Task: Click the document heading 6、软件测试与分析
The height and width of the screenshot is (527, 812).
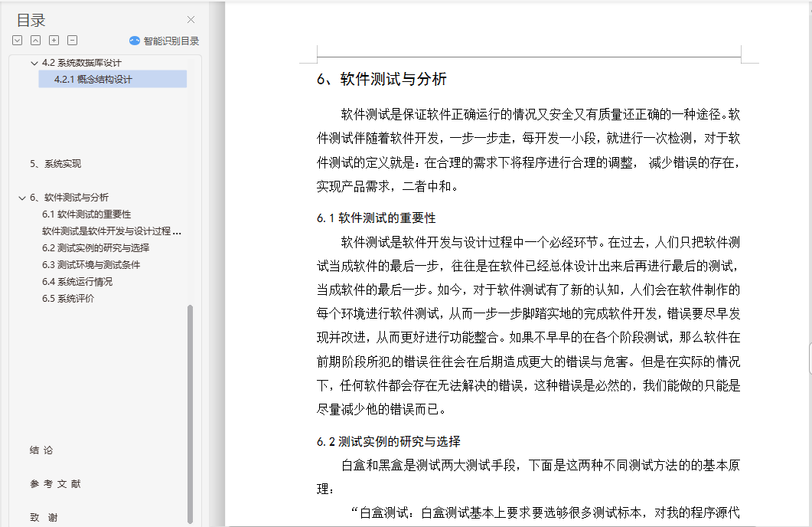Action: coord(381,80)
